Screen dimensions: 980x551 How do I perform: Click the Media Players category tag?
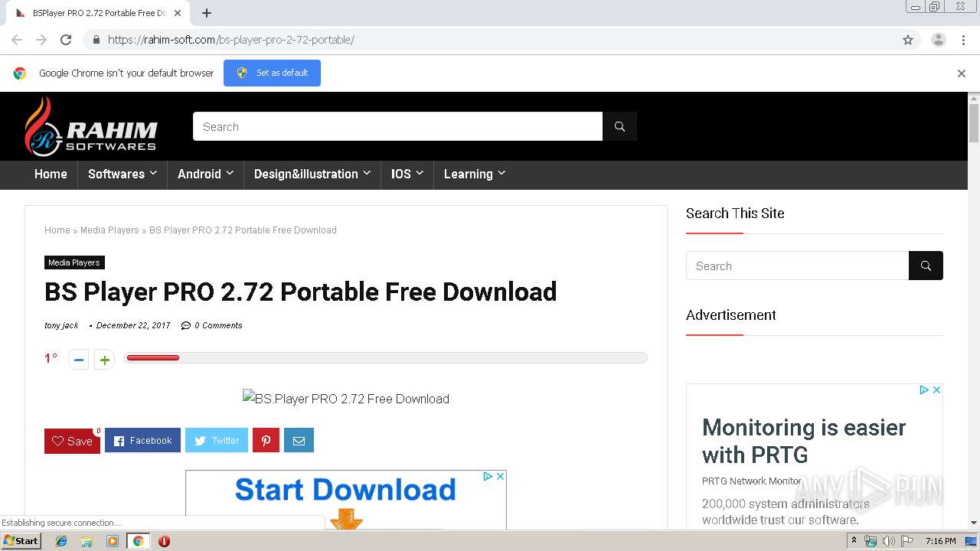click(74, 262)
